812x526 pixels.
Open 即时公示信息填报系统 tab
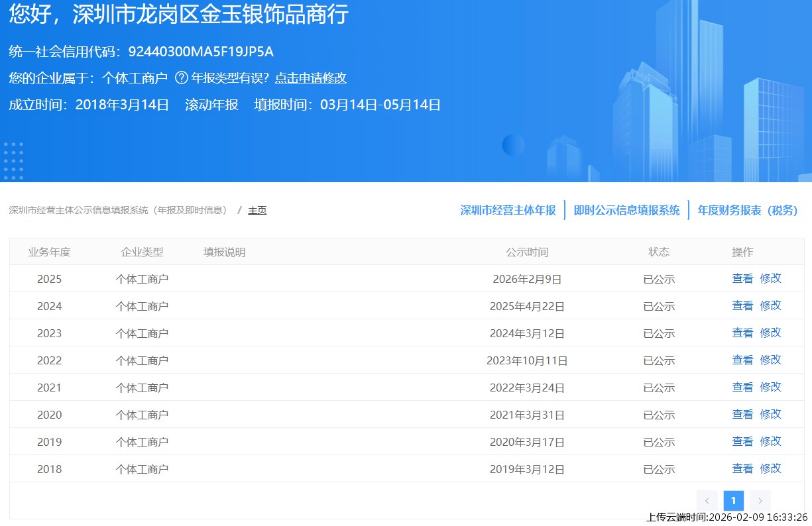pyautogui.click(x=626, y=210)
